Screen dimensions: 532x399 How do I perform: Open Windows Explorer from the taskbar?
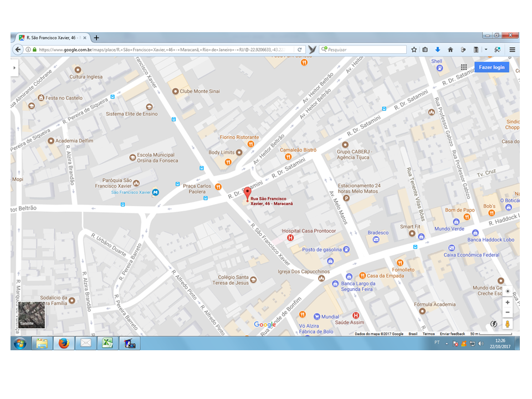coord(42,344)
